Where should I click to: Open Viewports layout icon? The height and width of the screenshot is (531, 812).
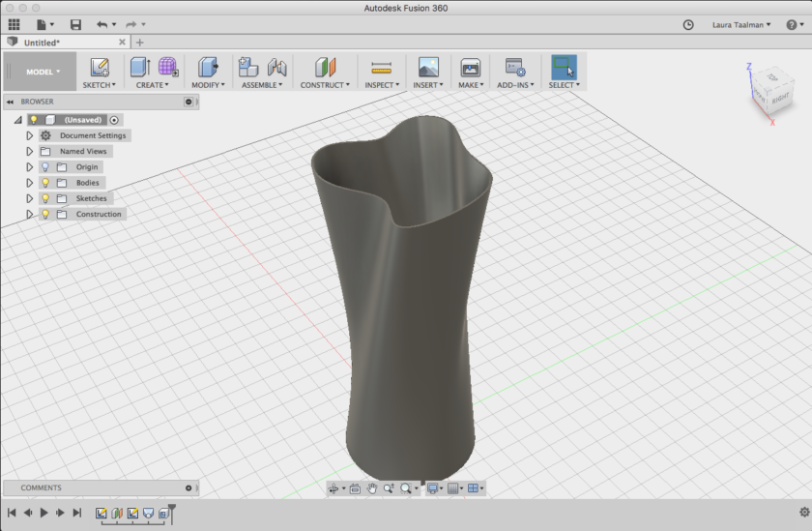(x=473, y=488)
